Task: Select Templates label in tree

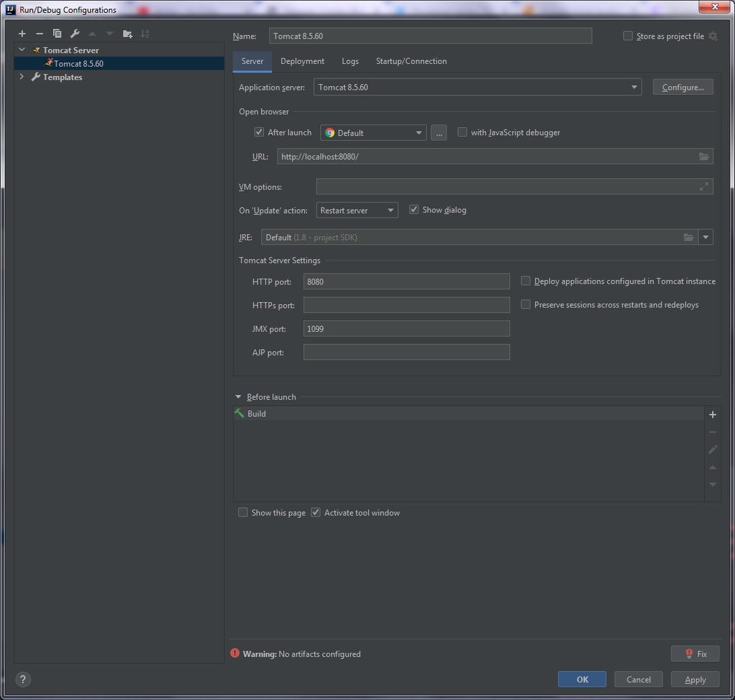Action: [63, 77]
